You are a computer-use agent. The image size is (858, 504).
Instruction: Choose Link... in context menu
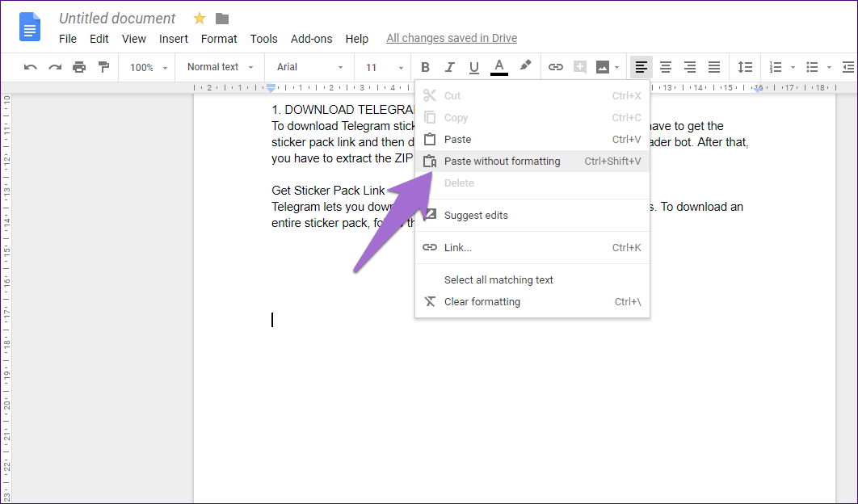pyautogui.click(x=532, y=248)
